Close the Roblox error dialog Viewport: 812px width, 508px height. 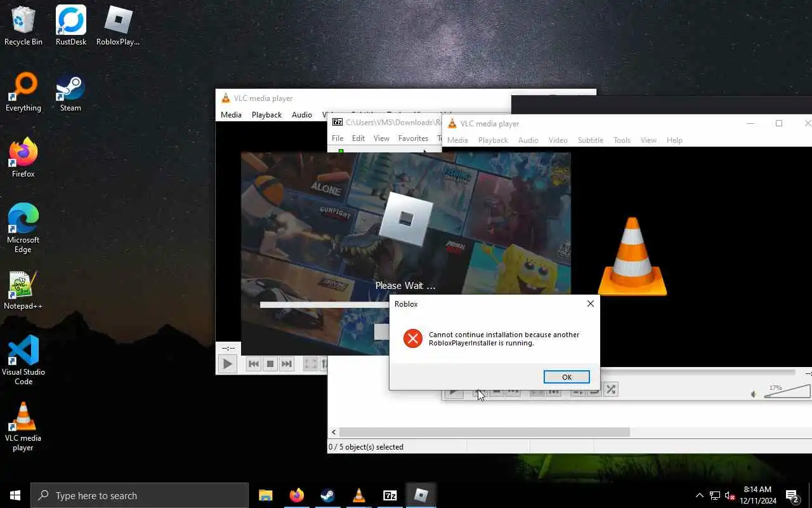591,304
